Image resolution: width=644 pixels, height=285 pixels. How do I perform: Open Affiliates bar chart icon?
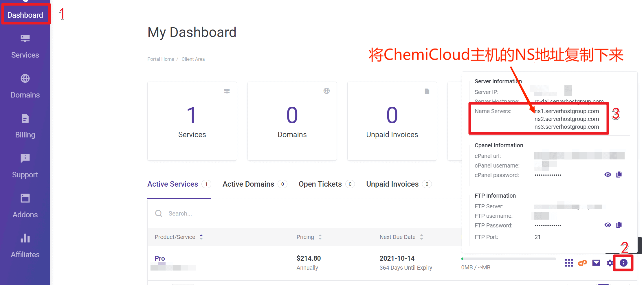coord(25,238)
